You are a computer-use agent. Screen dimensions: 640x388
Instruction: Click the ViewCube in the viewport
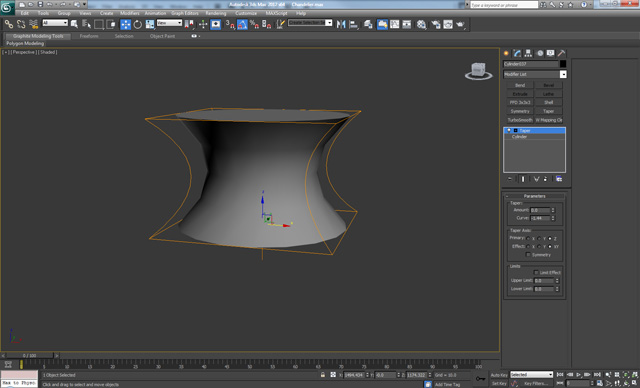coord(478,71)
